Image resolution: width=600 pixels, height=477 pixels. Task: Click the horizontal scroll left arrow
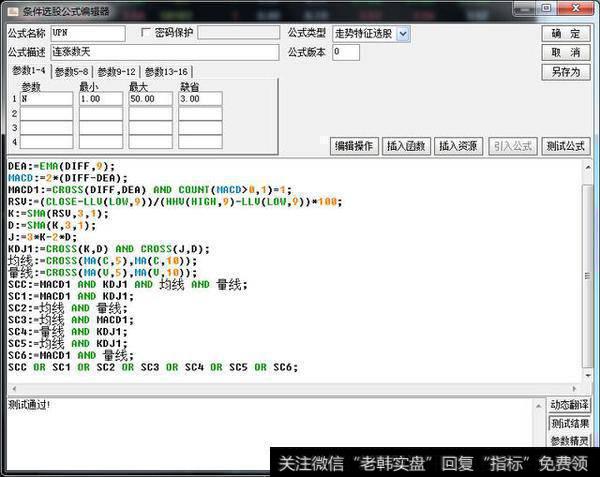pyautogui.click(x=14, y=389)
